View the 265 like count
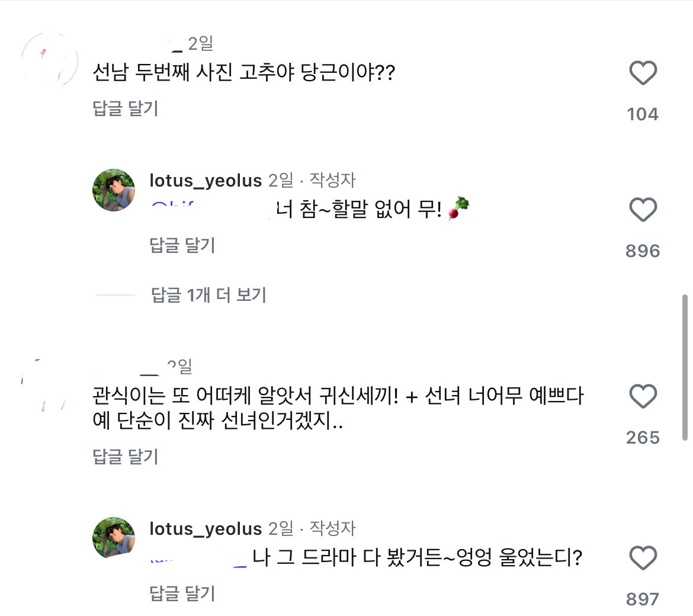The image size is (693, 616). 643,438
